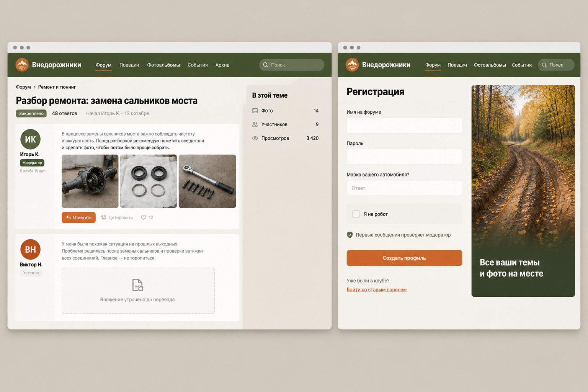Click the search magnifier icon in the registration window
This screenshot has height=392, width=588.
(544, 65)
